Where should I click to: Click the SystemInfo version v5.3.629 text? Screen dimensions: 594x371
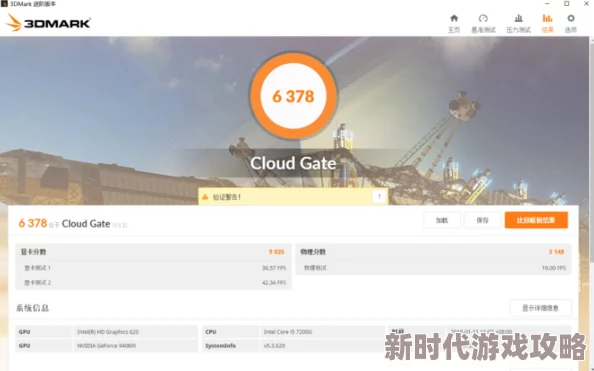(274, 346)
